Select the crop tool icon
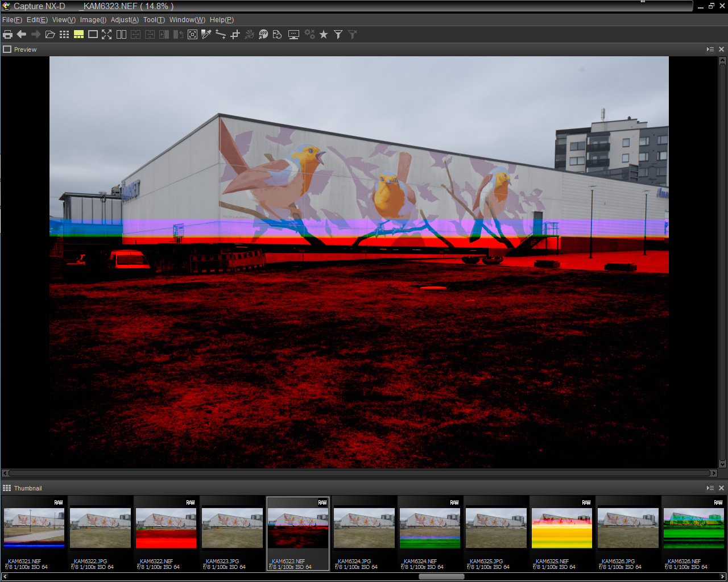The height and width of the screenshot is (582, 728). click(235, 35)
